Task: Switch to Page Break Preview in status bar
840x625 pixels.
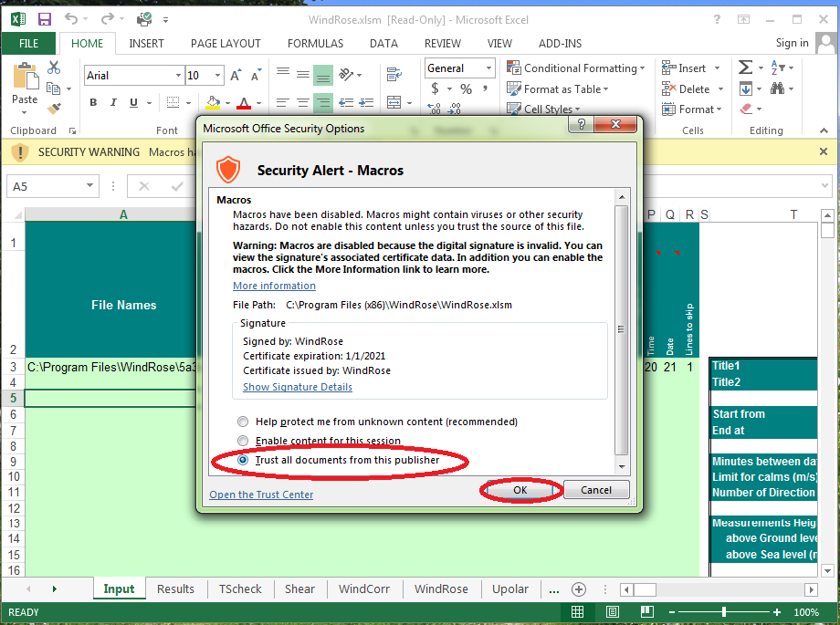Action: (647, 611)
